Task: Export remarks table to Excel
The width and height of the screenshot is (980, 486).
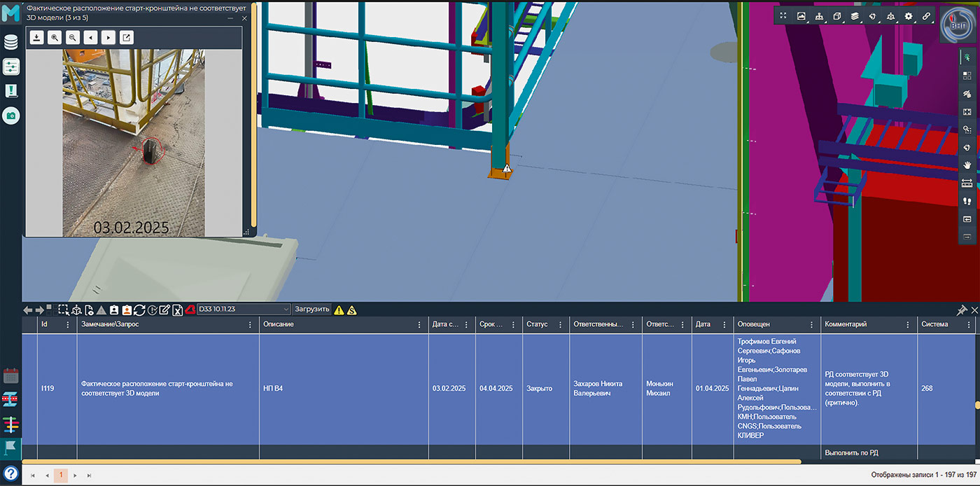Action: coord(178,310)
